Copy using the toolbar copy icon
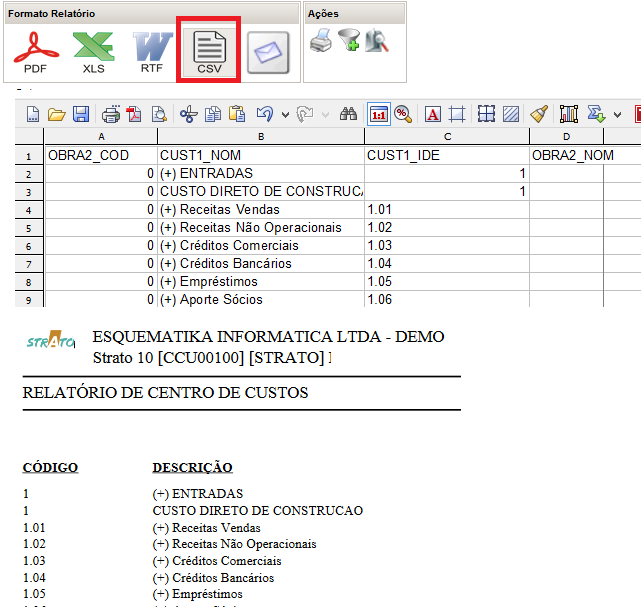This screenshot has width=641, height=607. point(213,114)
